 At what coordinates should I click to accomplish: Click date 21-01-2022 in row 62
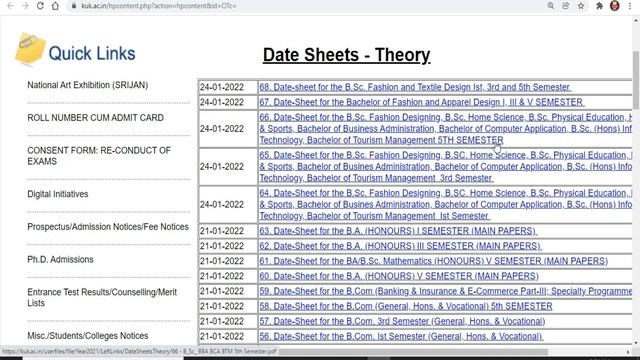pyautogui.click(x=222, y=246)
